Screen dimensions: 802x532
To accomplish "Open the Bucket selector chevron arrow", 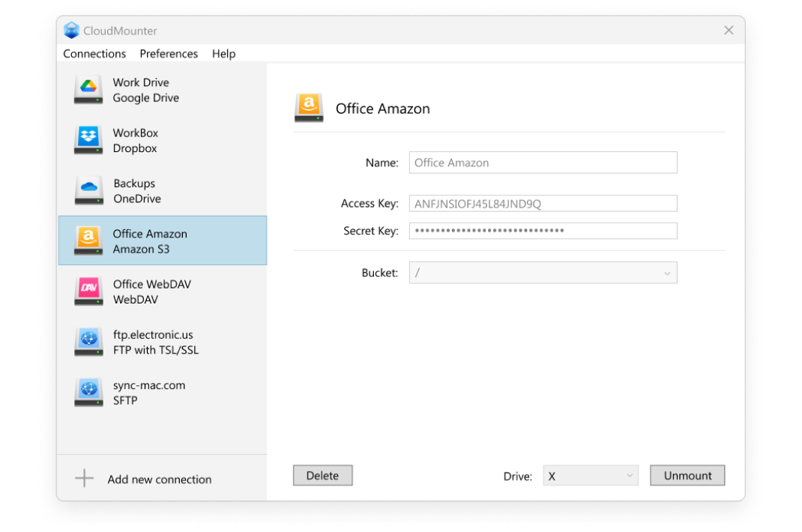I will (x=666, y=272).
